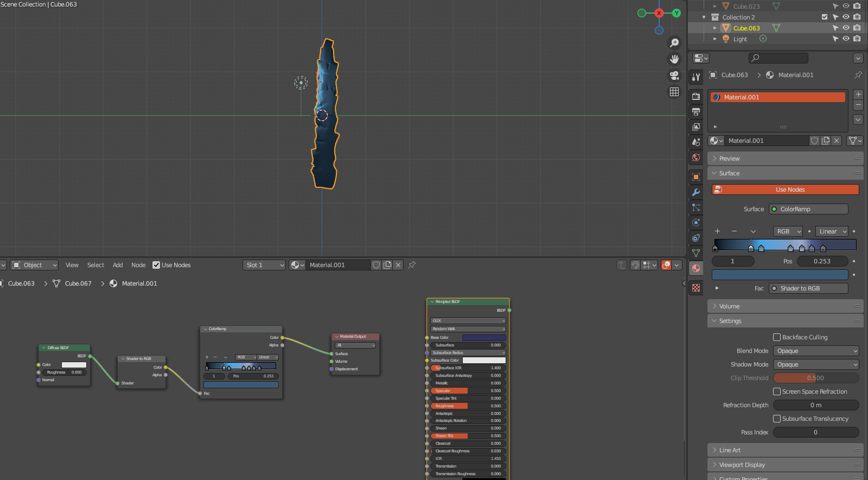This screenshot has width=868, height=480.
Task: Expand the Line Art panel
Action: pyautogui.click(x=786, y=450)
